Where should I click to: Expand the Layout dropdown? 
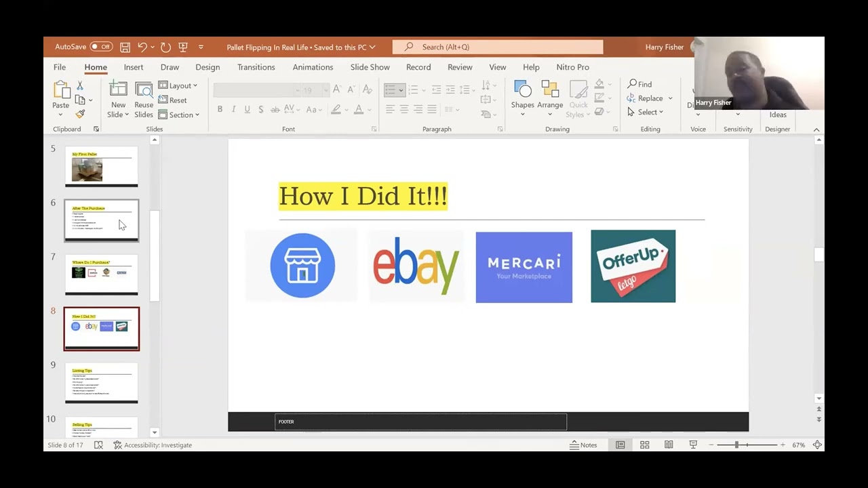point(178,85)
